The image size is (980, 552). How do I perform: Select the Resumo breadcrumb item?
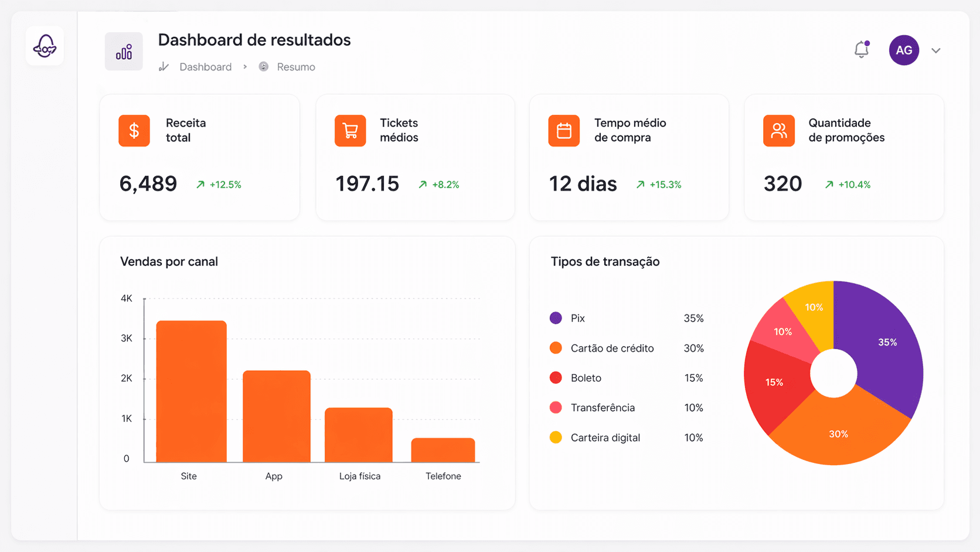(x=296, y=66)
